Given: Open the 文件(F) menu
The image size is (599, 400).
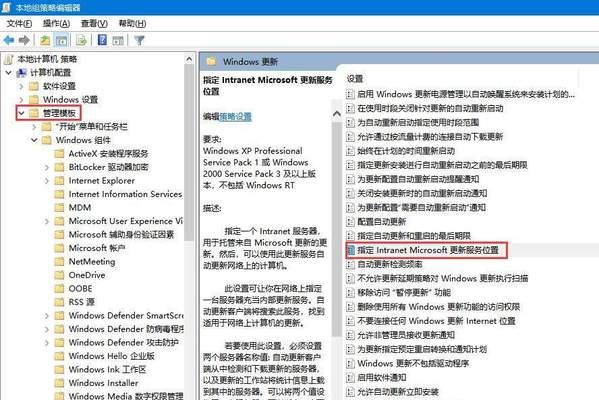Looking at the screenshot, I should [x=19, y=24].
